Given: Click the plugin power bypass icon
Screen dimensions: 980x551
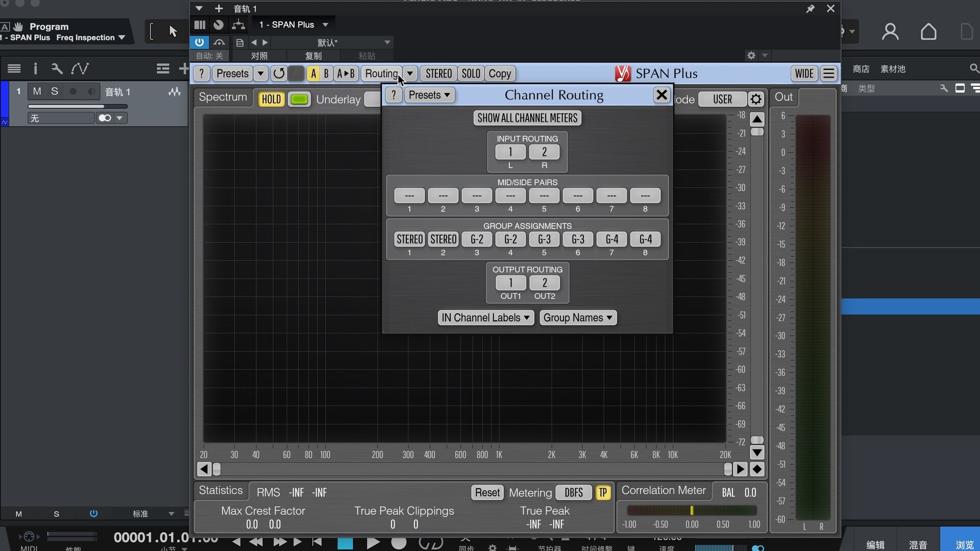Looking at the screenshot, I should [x=199, y=42].
